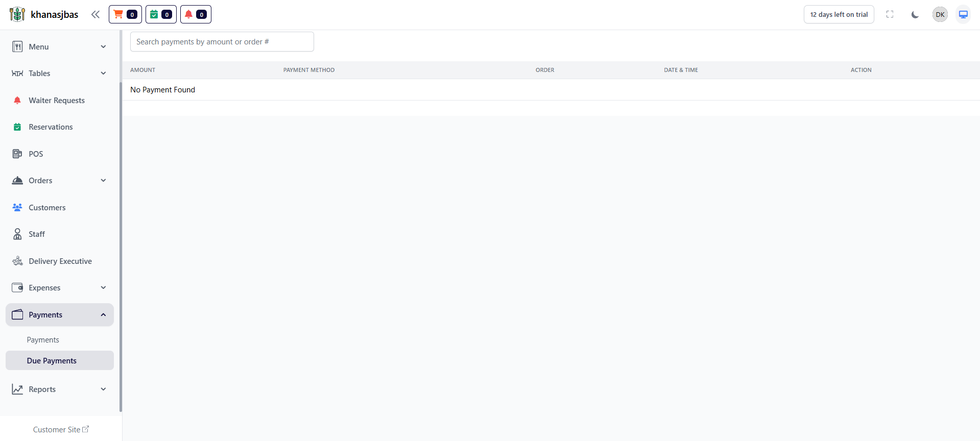
Task: Click the green Reservations calendar icon
Action: coord(17,127)
